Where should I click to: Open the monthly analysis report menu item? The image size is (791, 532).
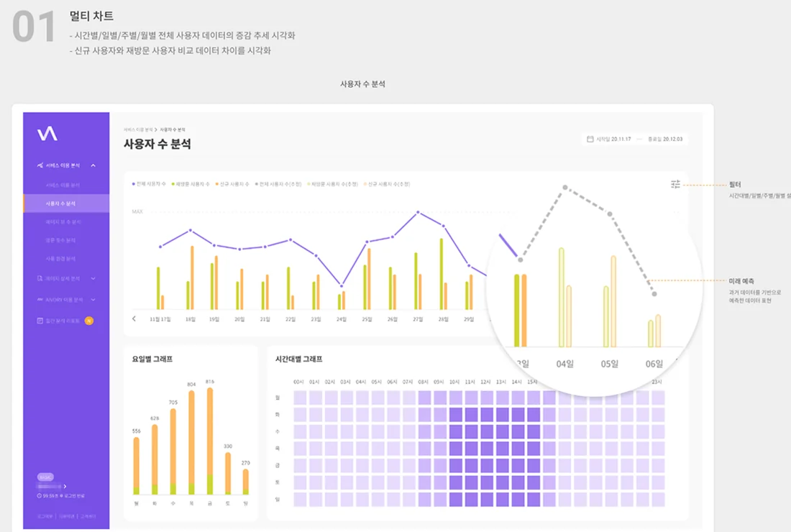pos(62,321)
